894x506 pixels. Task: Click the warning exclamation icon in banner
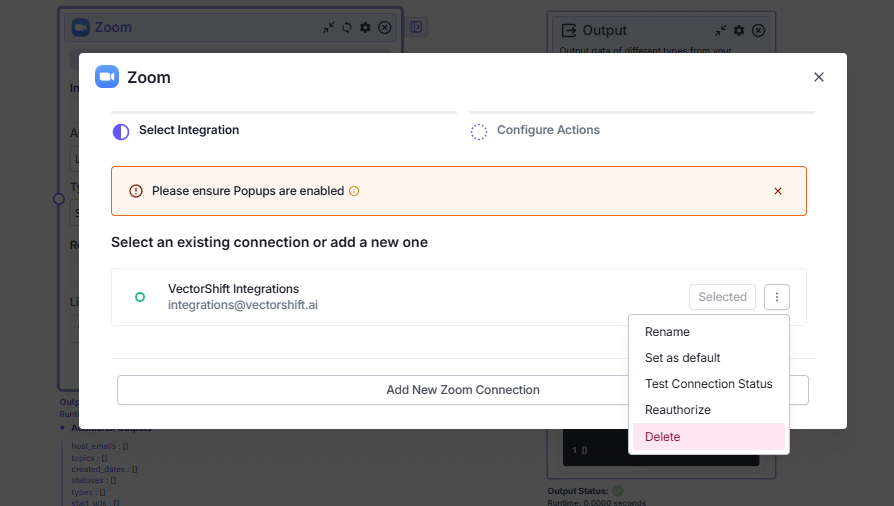pos(136,191)
